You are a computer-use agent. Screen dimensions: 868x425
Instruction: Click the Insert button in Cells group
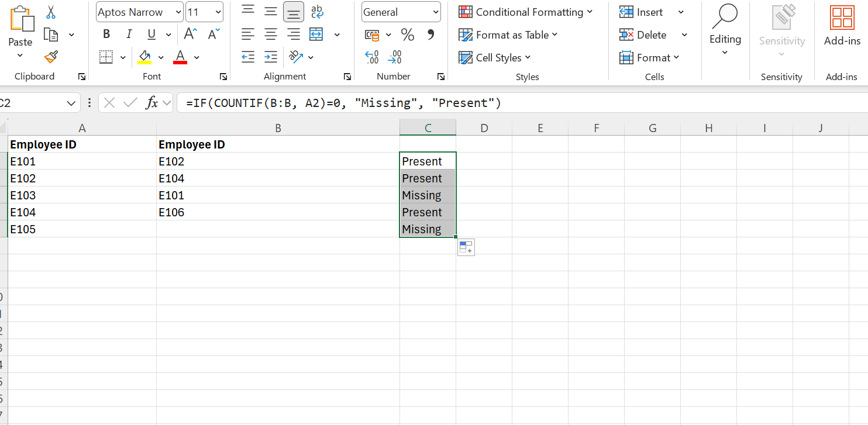643,12
